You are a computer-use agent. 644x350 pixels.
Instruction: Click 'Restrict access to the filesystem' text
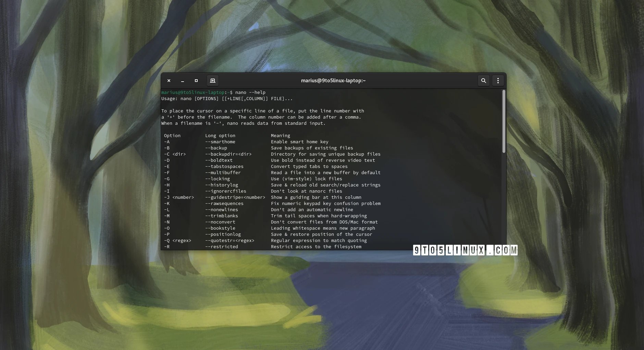click(316, 247)
